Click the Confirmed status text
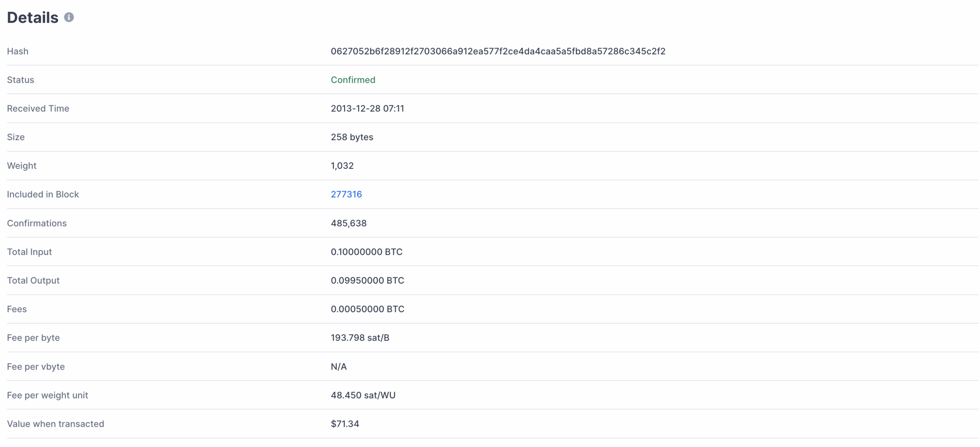The height and width of the screenshot is (447, 980). coord(353,80)
